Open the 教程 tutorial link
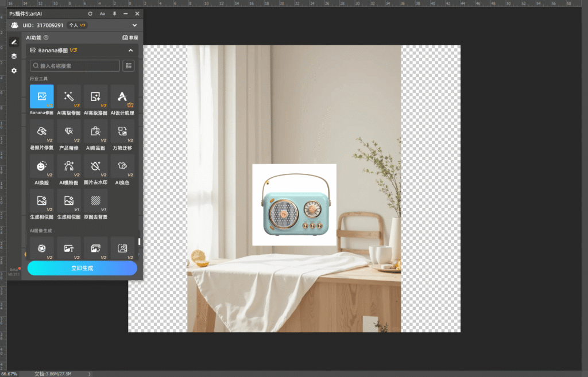The height and width of the screenshot is (377, 588). 130,37
